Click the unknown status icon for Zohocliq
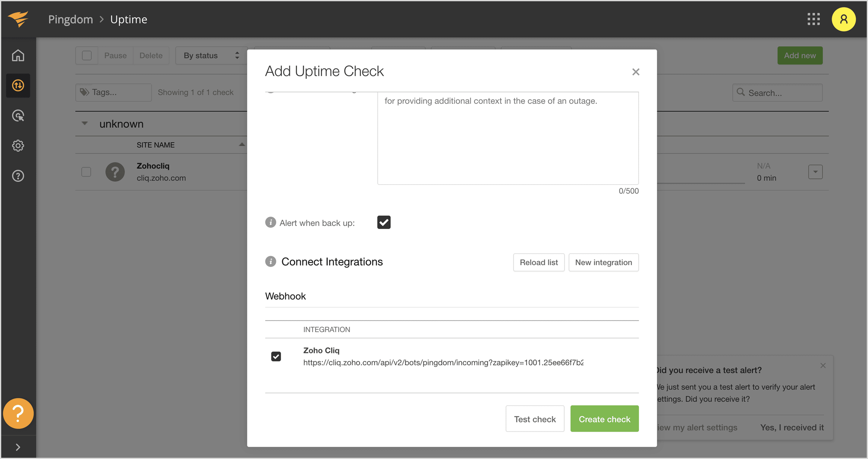 coord(115,172)
